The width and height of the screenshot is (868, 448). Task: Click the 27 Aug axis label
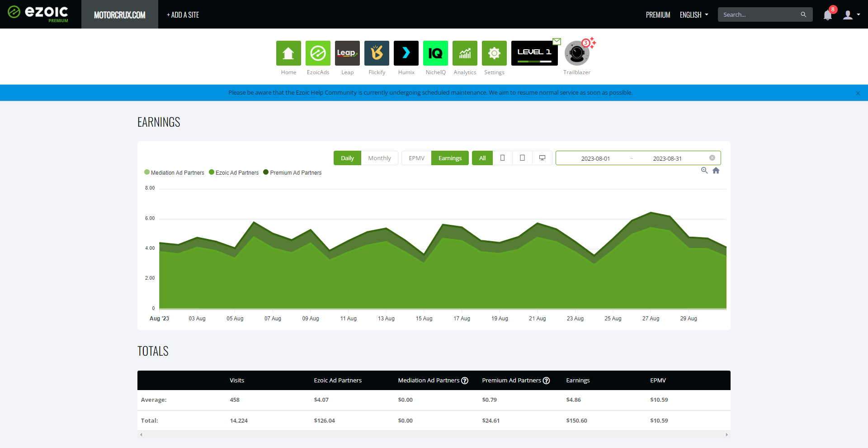point(651,319)
